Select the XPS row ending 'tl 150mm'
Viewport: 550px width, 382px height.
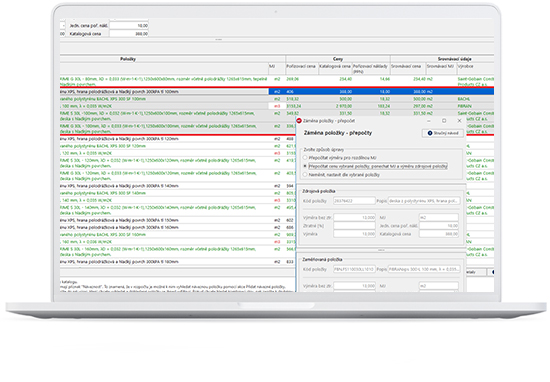click(x=177, y=220)
